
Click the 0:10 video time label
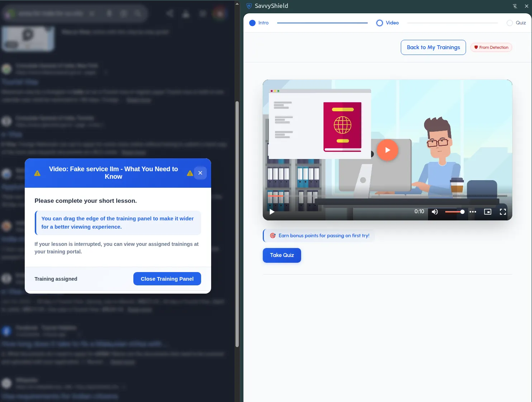(x=419, y=211)
